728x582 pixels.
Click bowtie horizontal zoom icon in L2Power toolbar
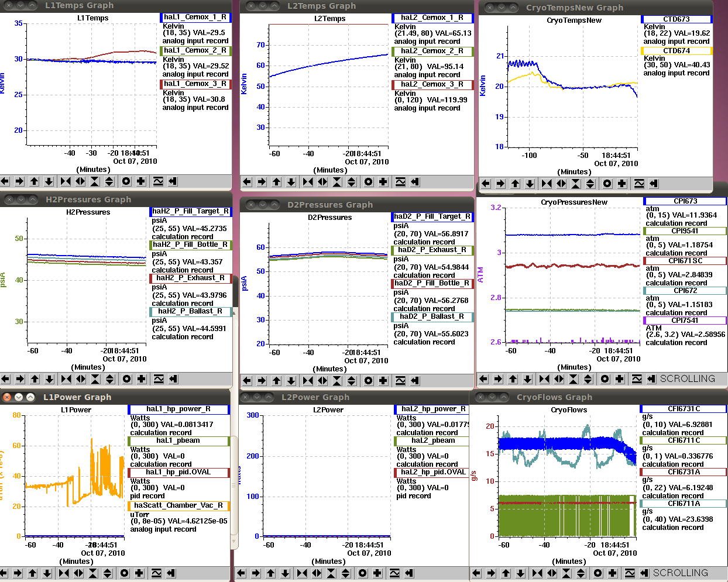pos(302,573)
